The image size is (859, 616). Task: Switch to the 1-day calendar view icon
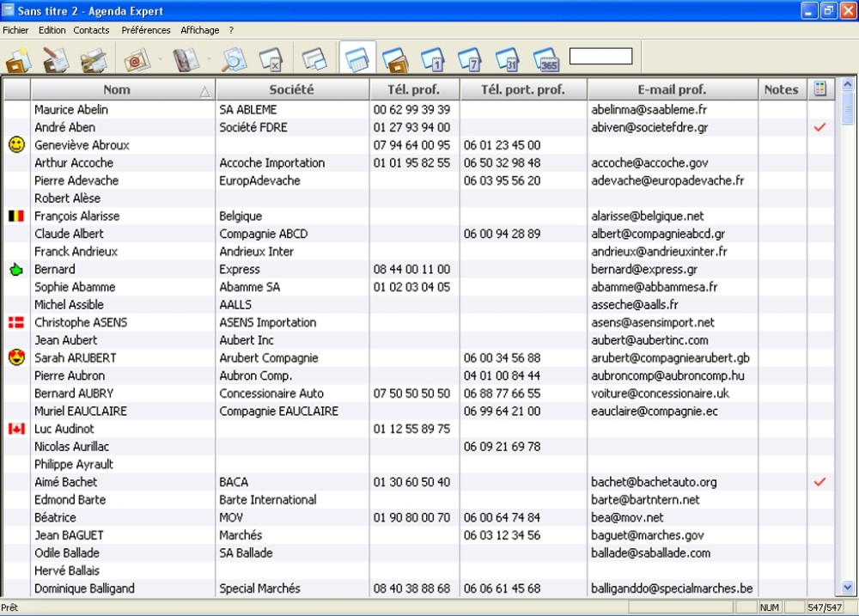(432, 60)
